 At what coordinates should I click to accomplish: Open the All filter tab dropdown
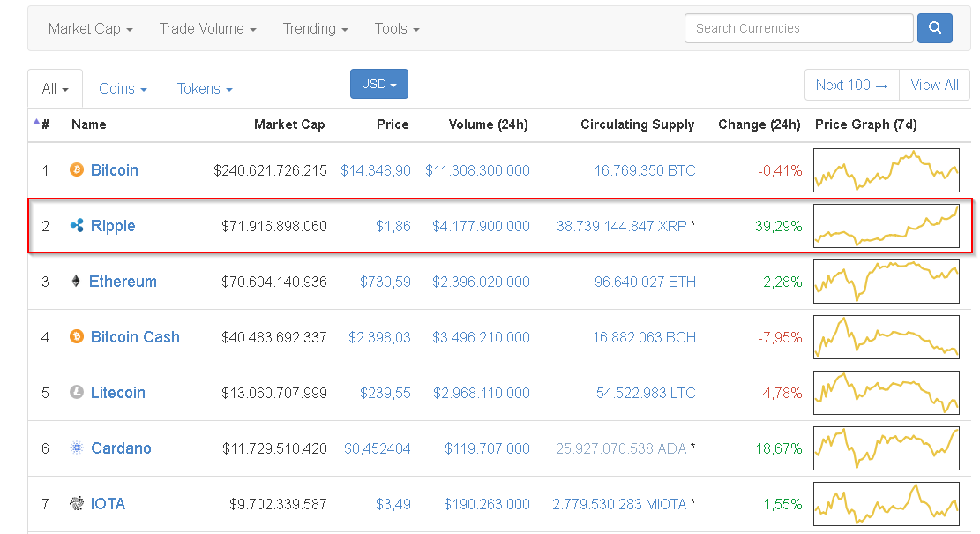pos(55,89)
